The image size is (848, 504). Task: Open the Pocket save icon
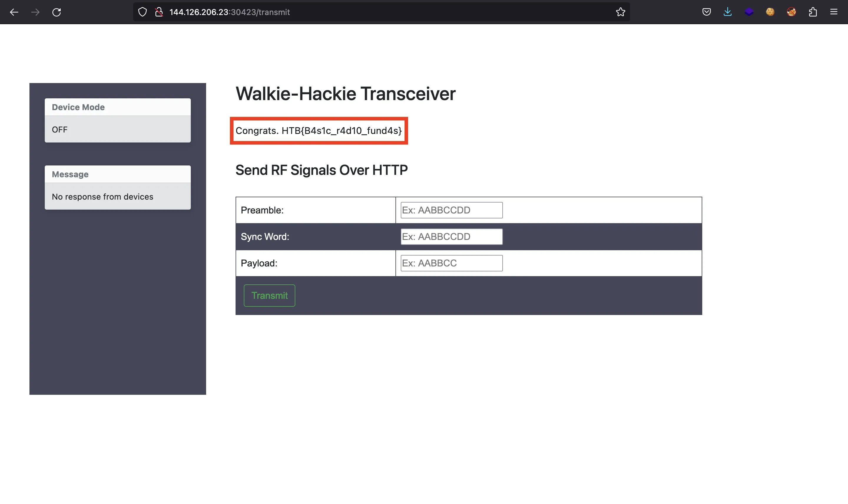[706, 12]
